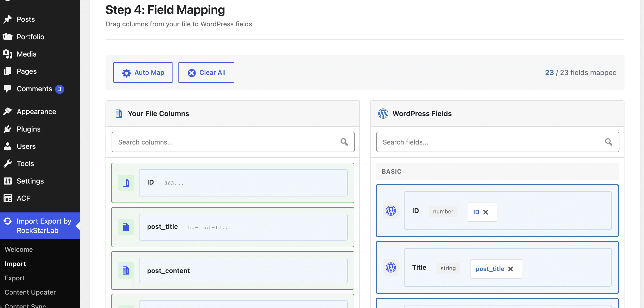Viewport: 644px width, 308px height.
Task: Click the '363...' sample value
Action: [174, 183]
